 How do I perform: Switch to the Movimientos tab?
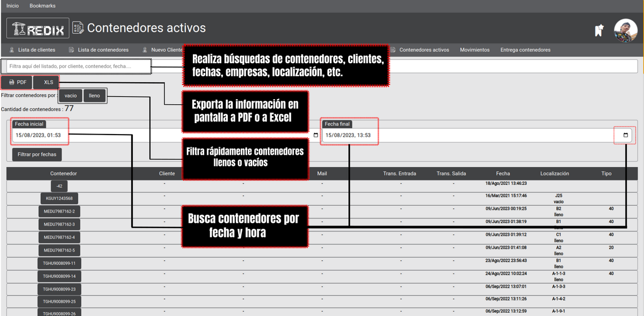point(475,50)
